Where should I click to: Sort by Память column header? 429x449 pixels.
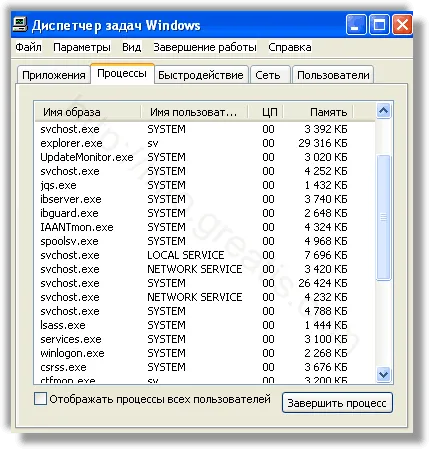[318, 112]
